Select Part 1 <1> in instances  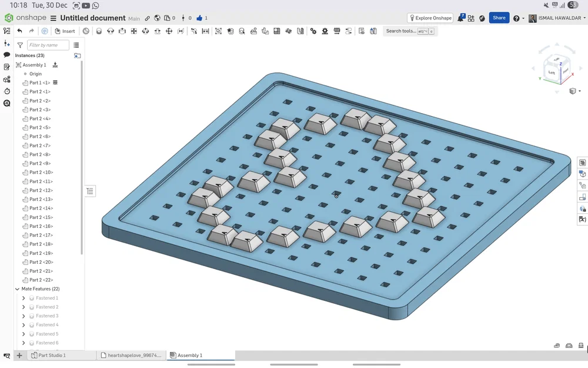pyautogui.click(x=40, y=82)
